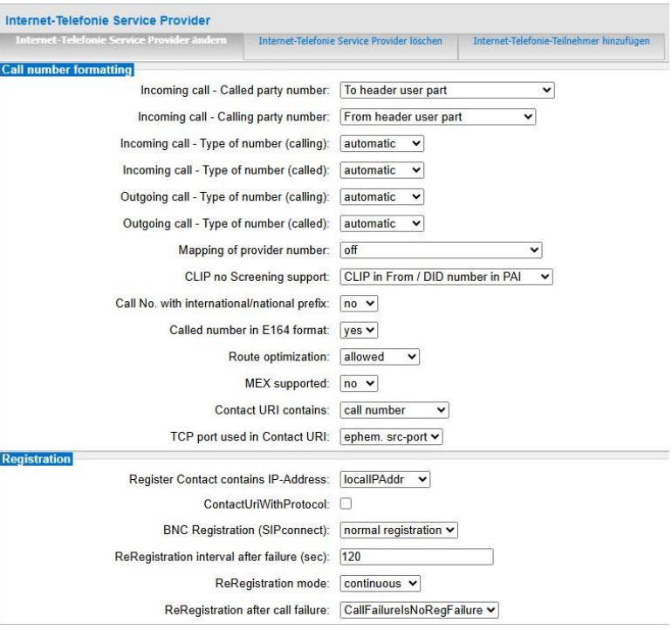Open Called number in E164 format dropdown
Screen dimensions: 672x630
coord(359,330)
